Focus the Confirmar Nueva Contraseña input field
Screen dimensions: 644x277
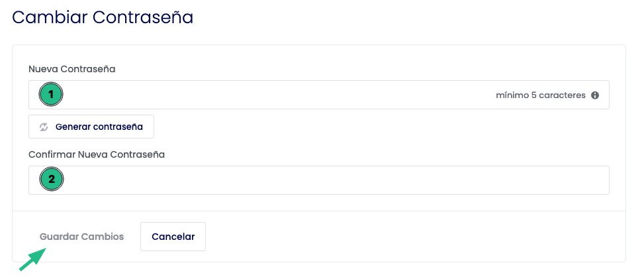(319, 180)
